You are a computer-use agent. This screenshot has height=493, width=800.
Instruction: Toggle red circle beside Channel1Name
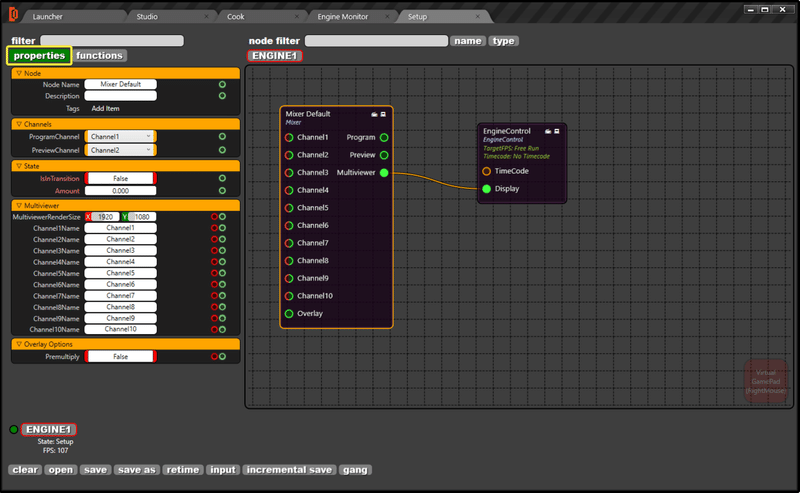click(214, 228)
